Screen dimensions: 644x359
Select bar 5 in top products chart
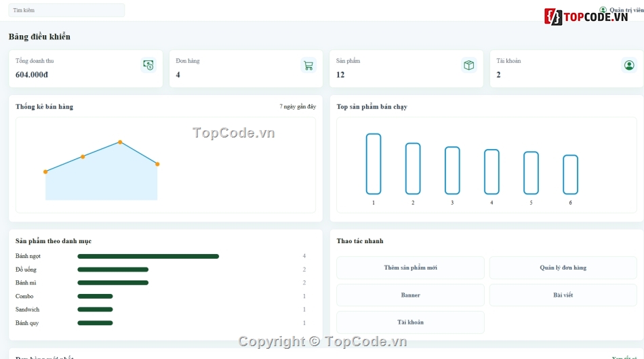coord(531,173)
